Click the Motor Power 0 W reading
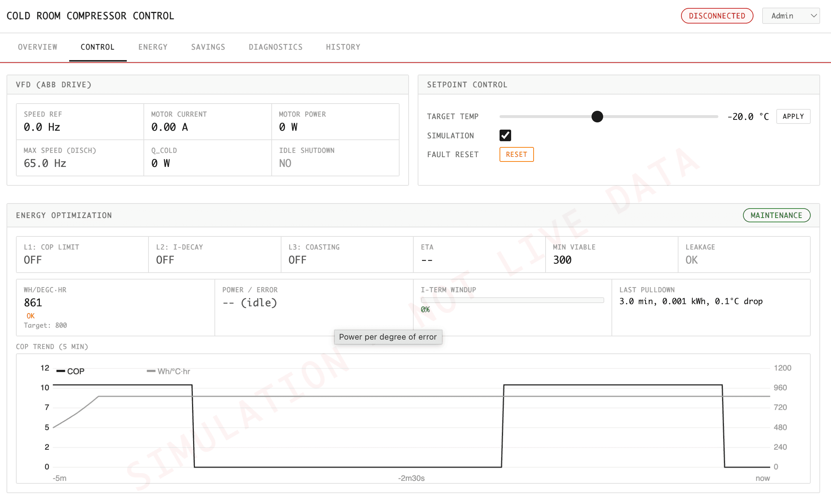The width and height of the screenshot is (831, 504). [x=288, y=127]
